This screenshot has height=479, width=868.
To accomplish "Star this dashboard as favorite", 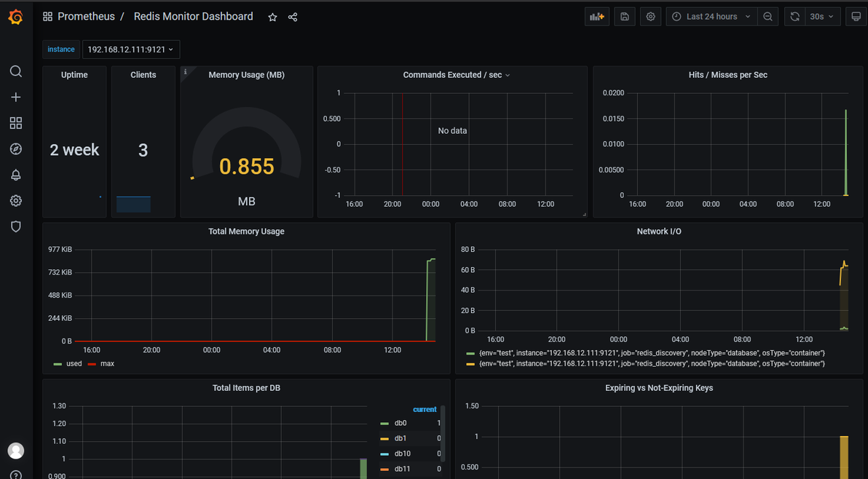I will 272,17.
